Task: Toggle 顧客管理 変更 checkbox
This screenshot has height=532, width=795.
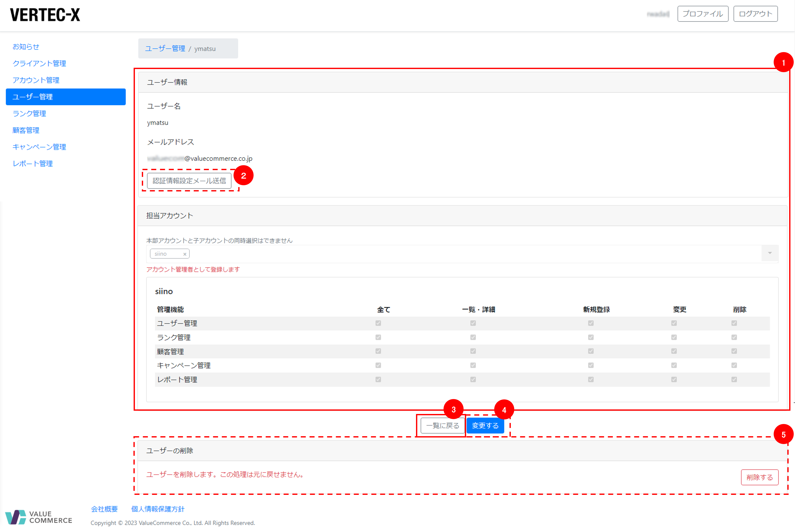Action: (x=674, y=351)
